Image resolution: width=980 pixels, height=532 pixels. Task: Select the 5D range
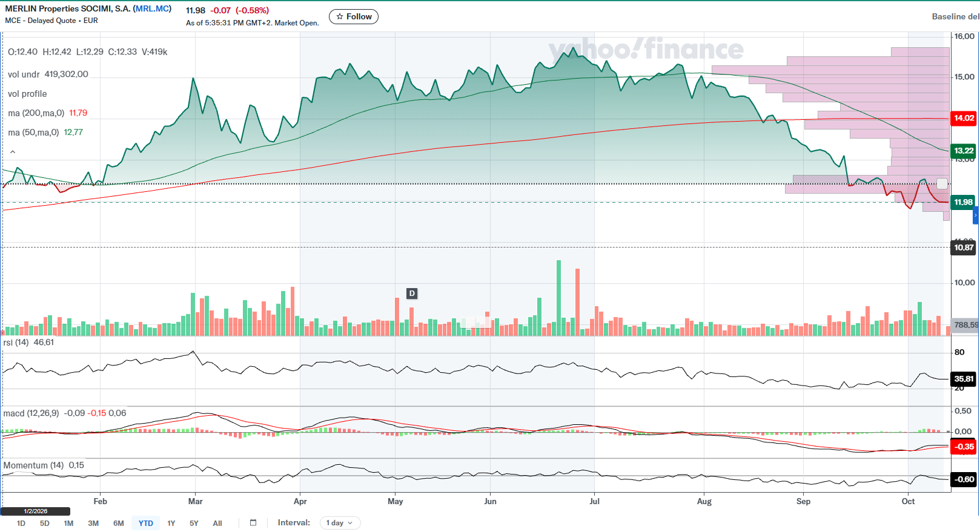[45, 524]
